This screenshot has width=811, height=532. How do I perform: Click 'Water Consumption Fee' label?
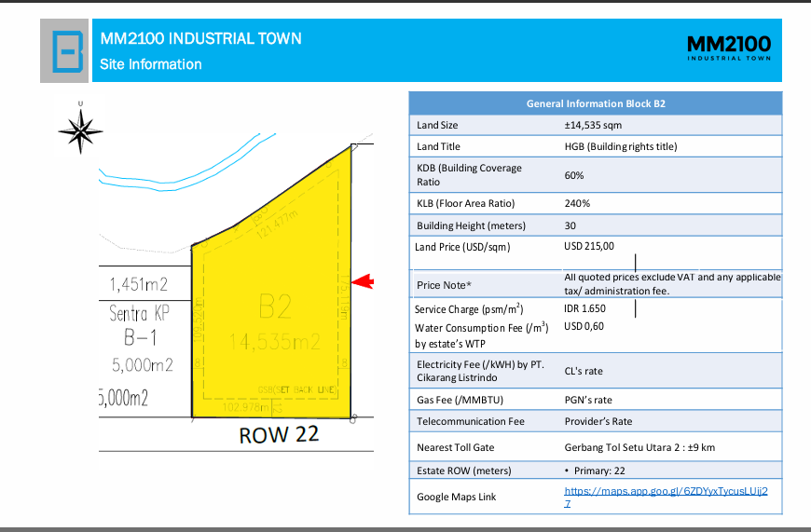tap(482, 335)
